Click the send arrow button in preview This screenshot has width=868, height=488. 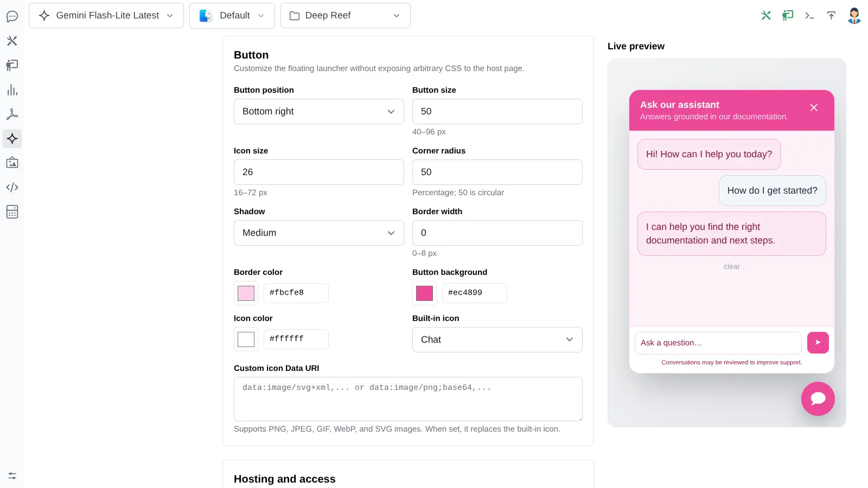[x=818, y=343]
